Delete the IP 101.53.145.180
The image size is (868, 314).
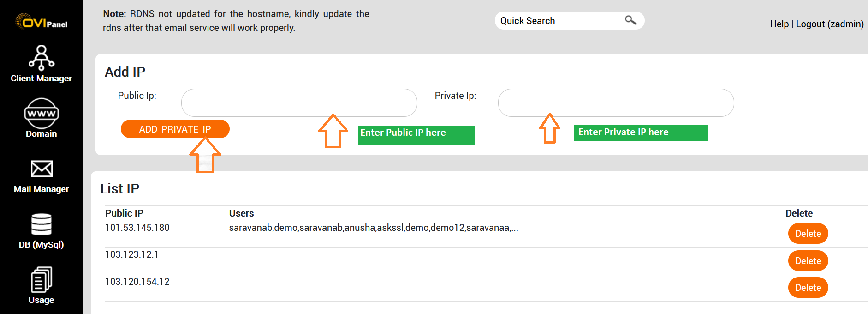click(808, 234)
